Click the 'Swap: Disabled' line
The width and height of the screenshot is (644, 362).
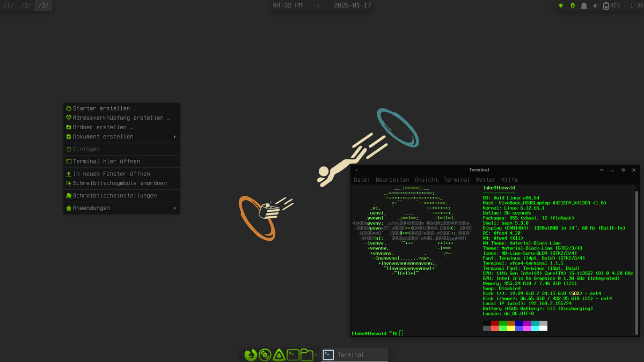[x=502, y=289]
